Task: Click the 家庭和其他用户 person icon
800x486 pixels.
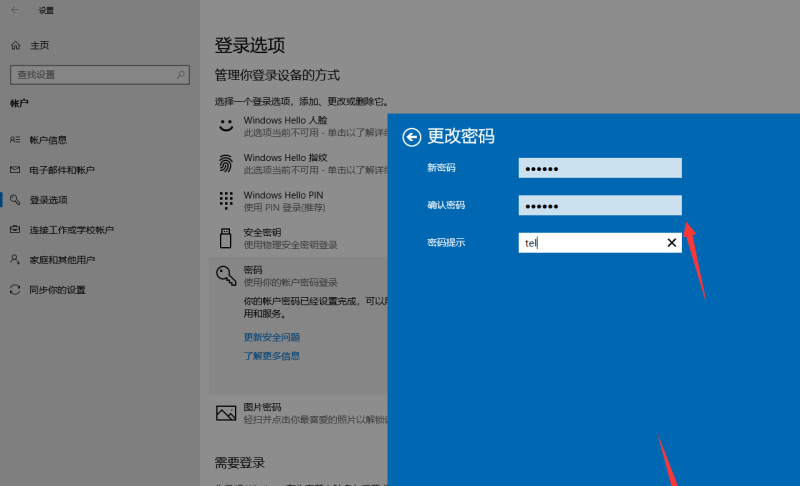Action: 15,260
